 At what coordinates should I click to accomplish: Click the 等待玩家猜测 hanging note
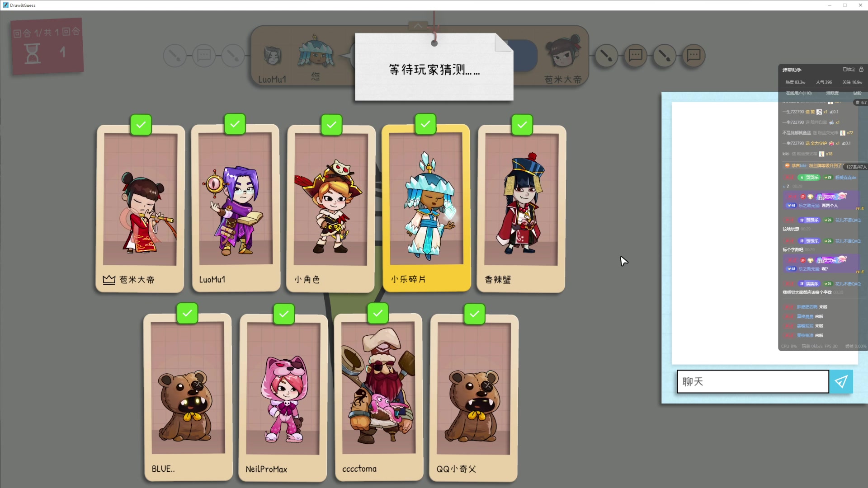coord(434,67)
